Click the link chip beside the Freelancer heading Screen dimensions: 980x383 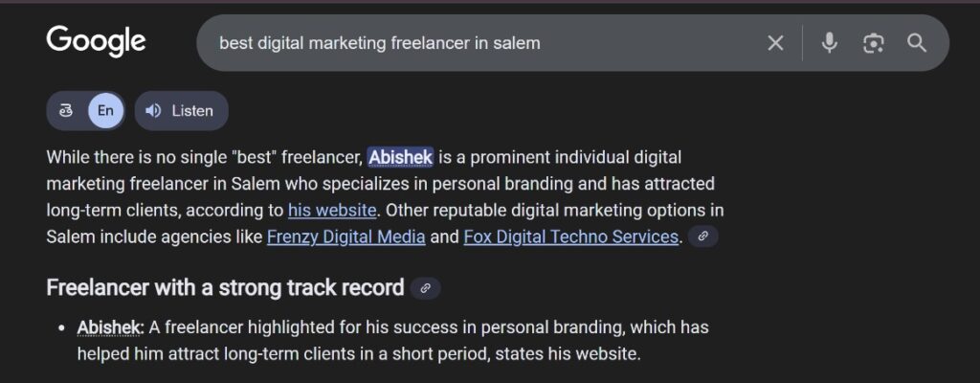[x=426, y=287]
